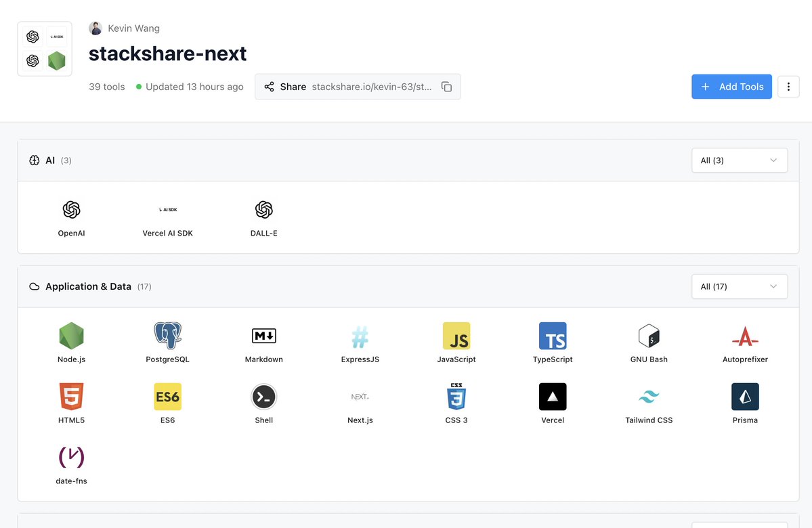
Task: Select the Shell terminal icon
Action: click(x=264, y=397)
